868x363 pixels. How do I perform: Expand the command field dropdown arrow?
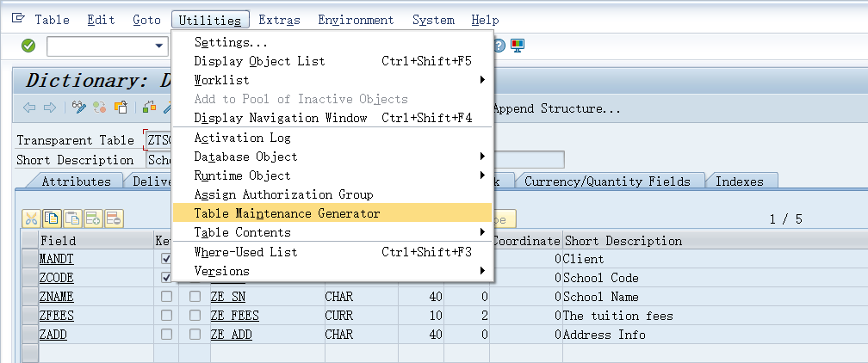point(159,46)
